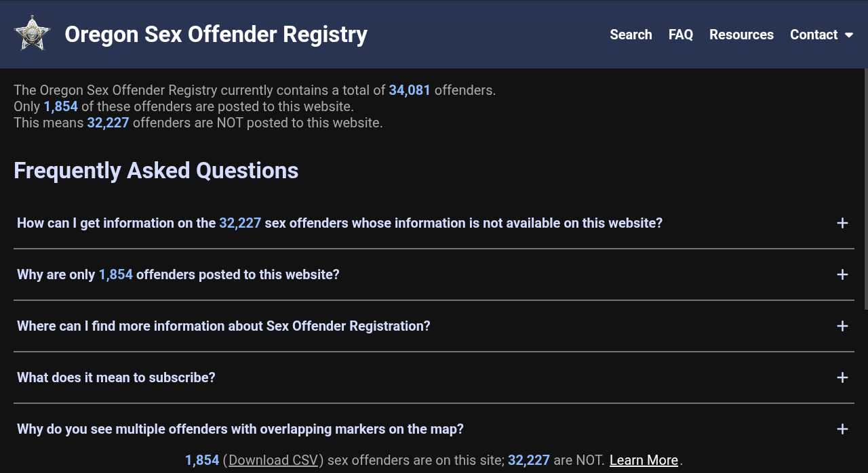Viewport: 868px width, 473px height.
Task: Click plus icon for 'Why are only 1,854' question
Action: (x=842, y=274)
